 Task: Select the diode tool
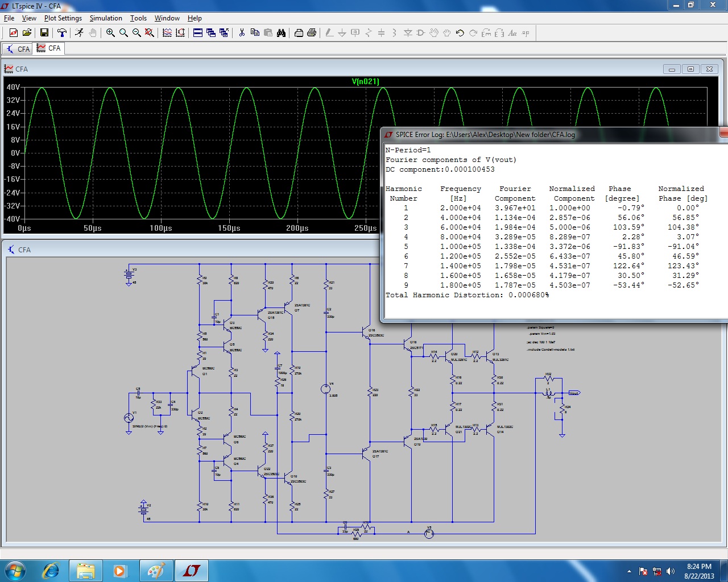[408, 33]
